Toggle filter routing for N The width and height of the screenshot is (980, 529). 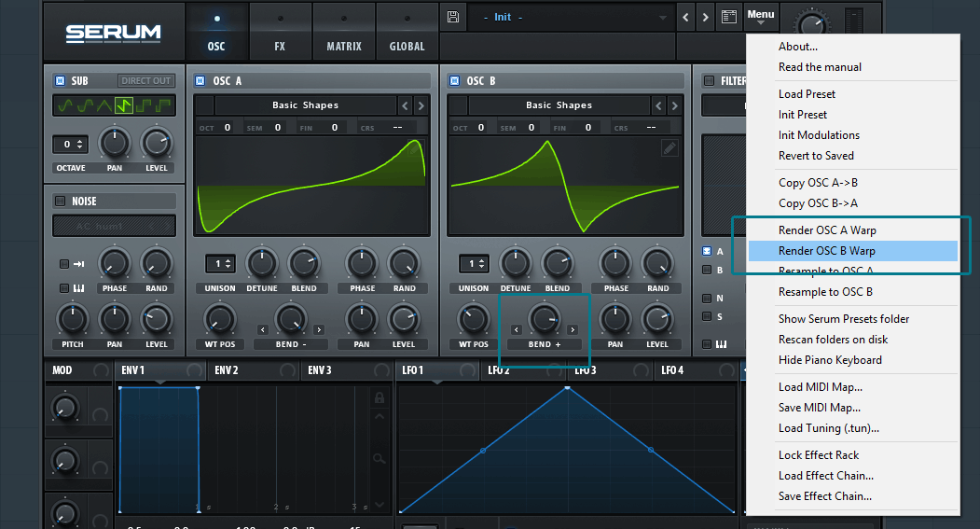[x=707, y=299]
